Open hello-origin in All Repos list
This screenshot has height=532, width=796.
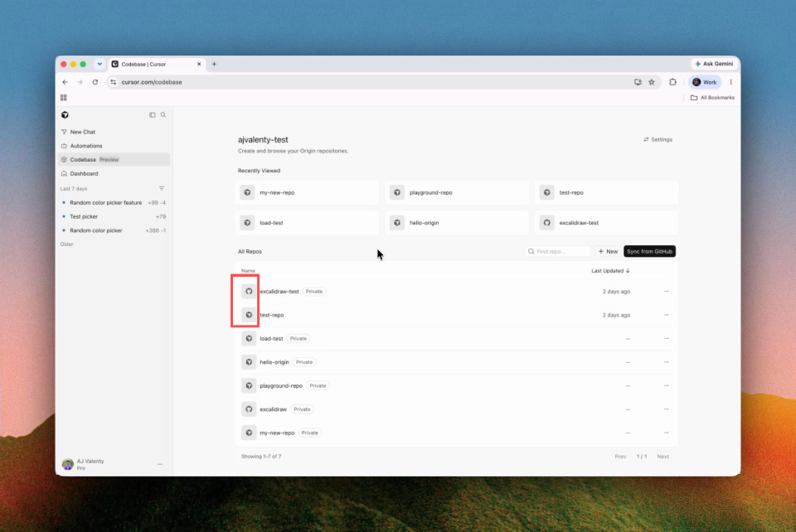(x=274, y=362)
